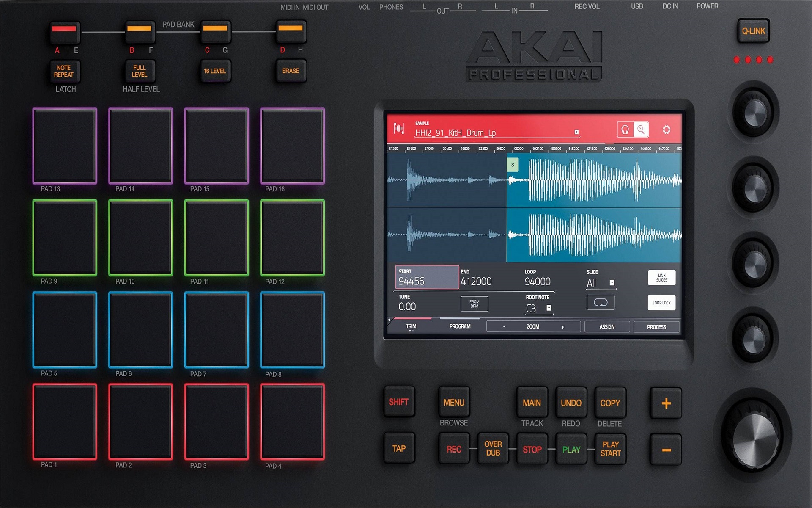The width and height of the screenshot is (812, 508).
Task: Tap the FROM BPM button
Action: (474, 304)
